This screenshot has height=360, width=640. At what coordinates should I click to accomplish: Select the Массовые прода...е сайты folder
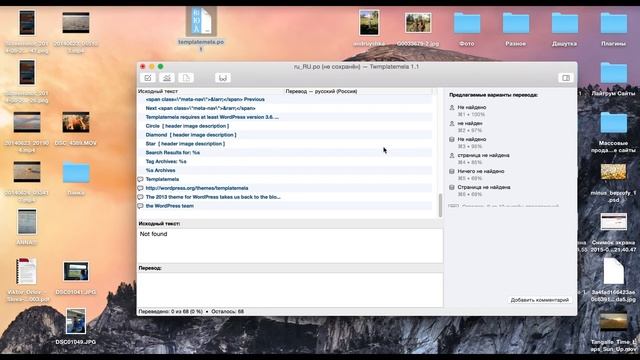tap(613, 123)
